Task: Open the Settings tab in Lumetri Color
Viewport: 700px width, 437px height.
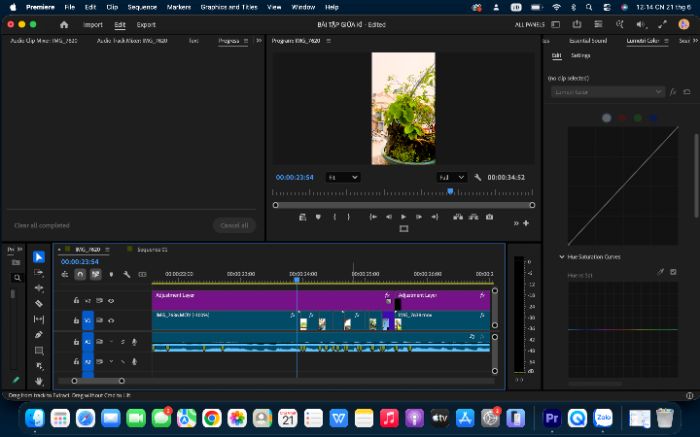Action: (x=580, y=55)
